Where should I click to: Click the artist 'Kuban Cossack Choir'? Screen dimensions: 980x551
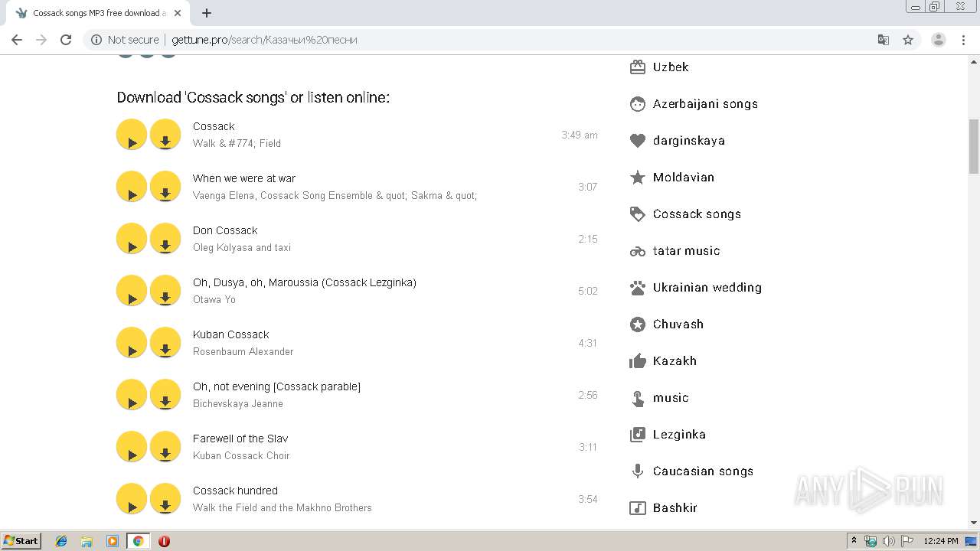coord(241,455)
